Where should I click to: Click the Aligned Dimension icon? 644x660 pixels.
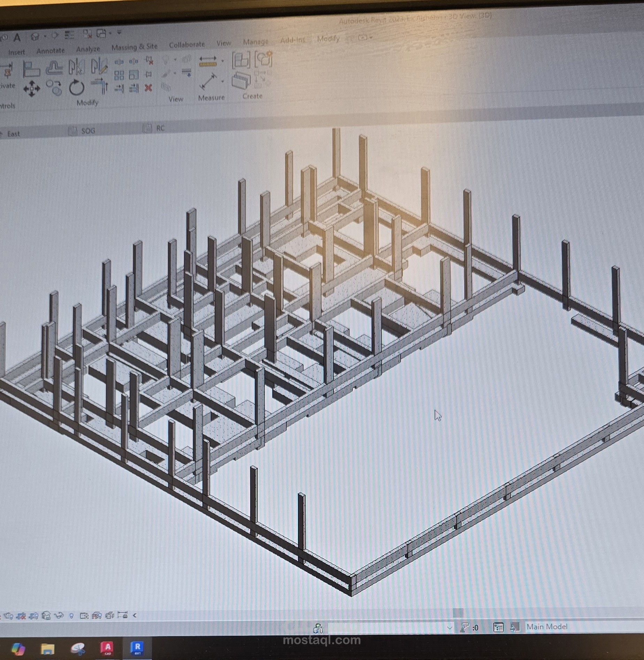(208, 62)
